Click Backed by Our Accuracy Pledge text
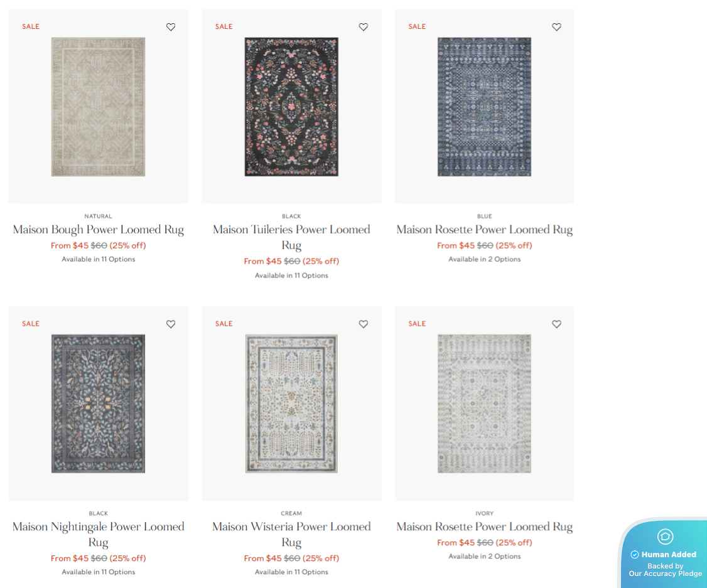This screenshot has height=588, width=707. pyautogui.click(x=666, y=570)
